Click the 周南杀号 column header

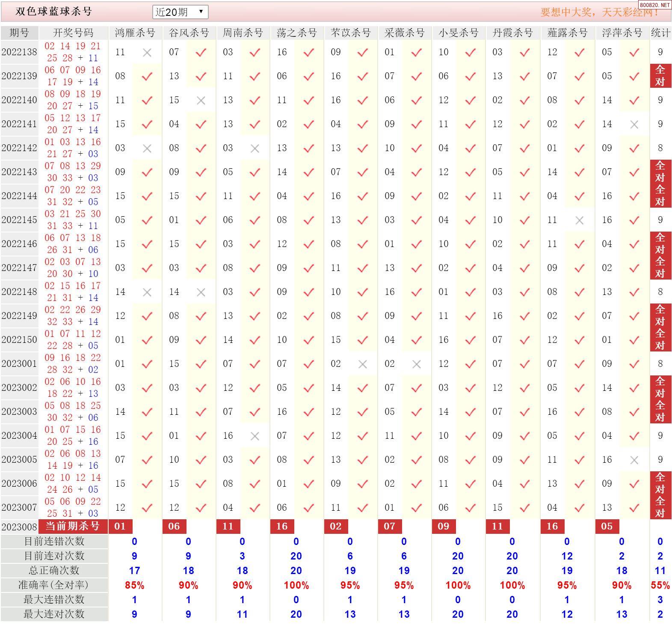coord(243,33)
